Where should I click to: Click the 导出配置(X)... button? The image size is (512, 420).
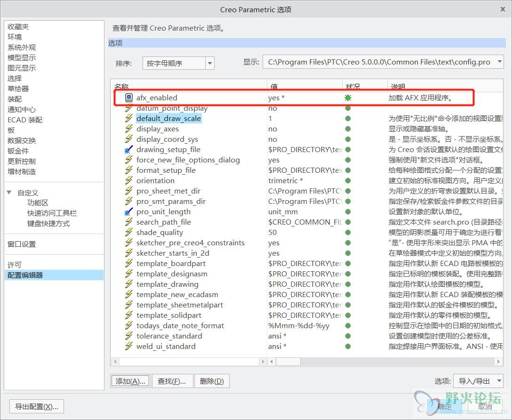click(x=37, y=407)
